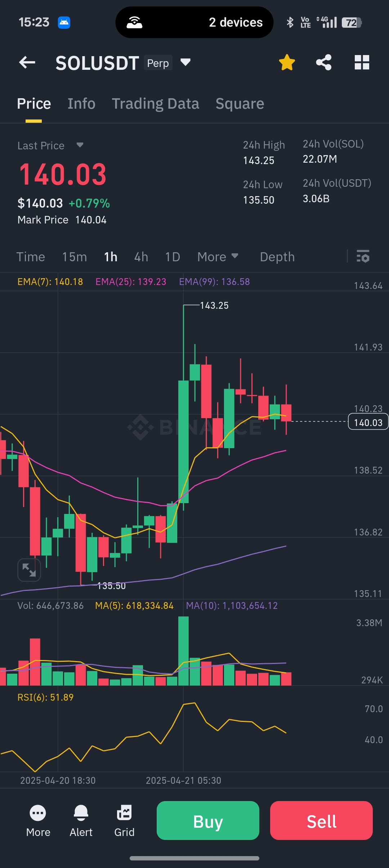
Task: Tap the 2 devices casting pill
Action: (194, 22)
